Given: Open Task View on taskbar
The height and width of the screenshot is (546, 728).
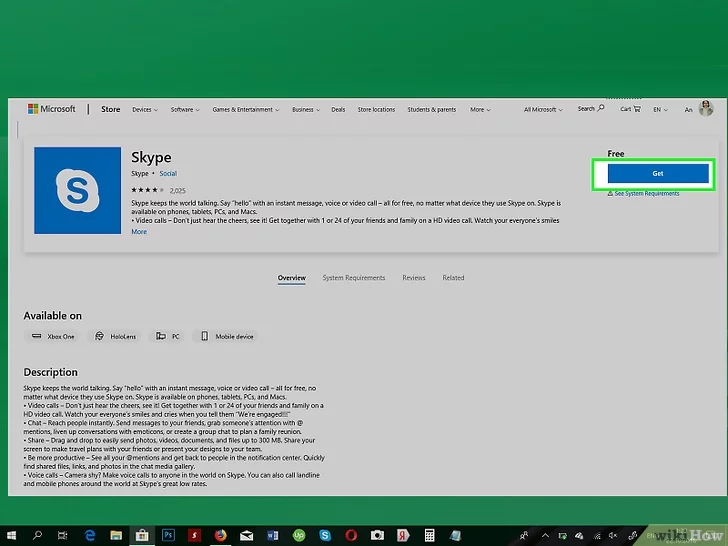Looking at the screenshot, I should [x=62, y=535].
